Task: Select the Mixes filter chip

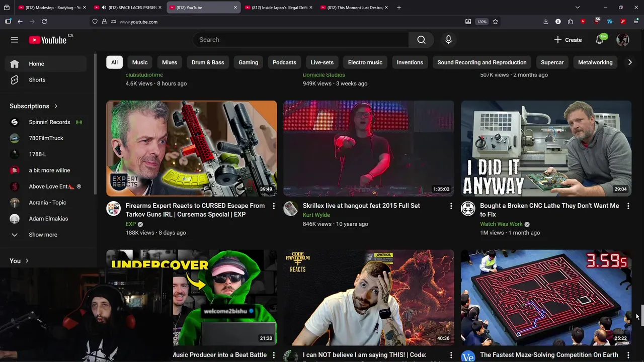Action: (x=170, y=62)
